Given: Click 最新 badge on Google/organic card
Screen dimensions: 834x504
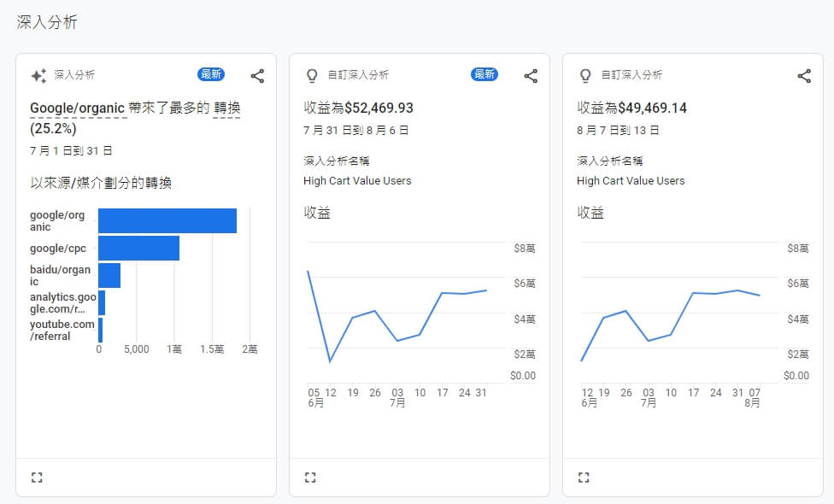Looking at the screenshot, I should click(211, 74).
